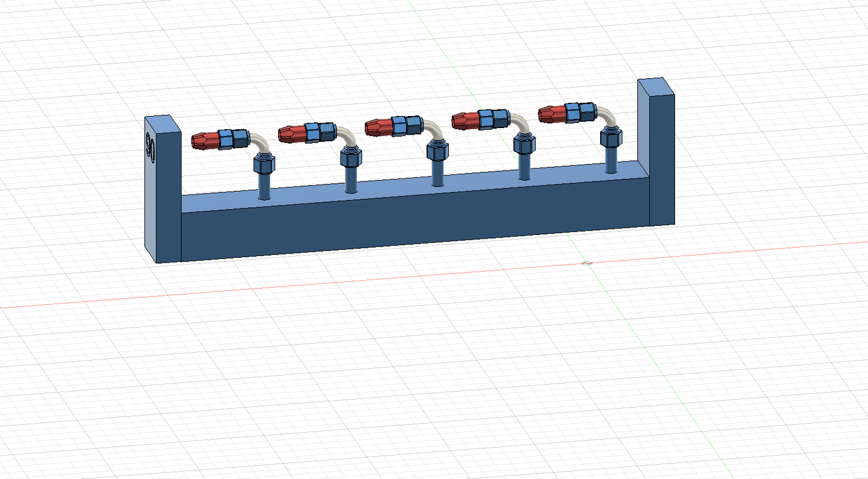Viewport: 868px width, 479px height.
Task: Click the origin point marker on the grid
Action: pos(587,263)
